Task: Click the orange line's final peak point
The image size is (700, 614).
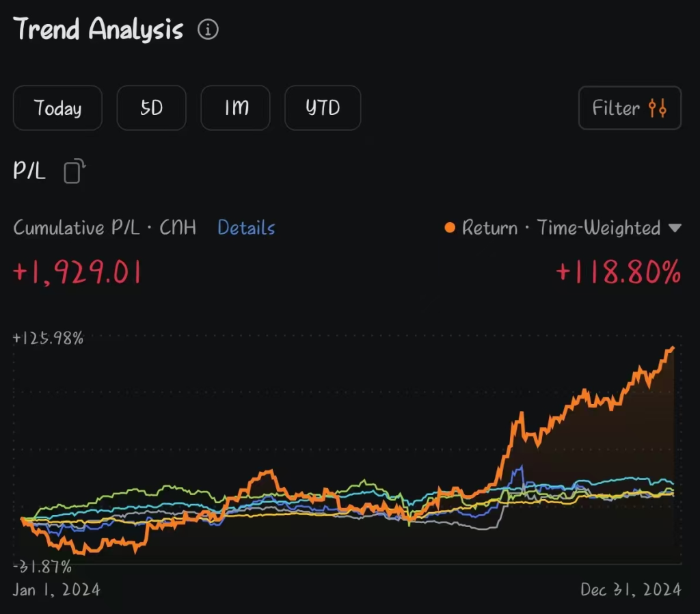Action: tap(673, 348)
